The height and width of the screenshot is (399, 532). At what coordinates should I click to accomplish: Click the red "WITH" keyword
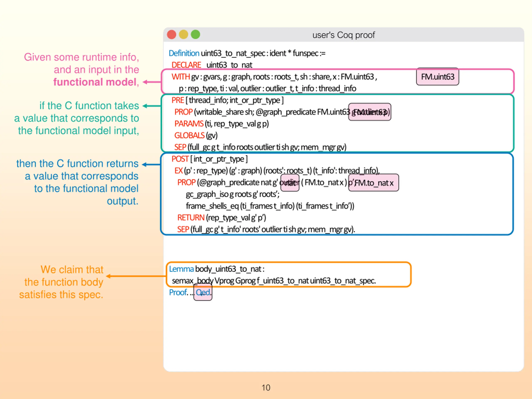[x=181, y=77]
